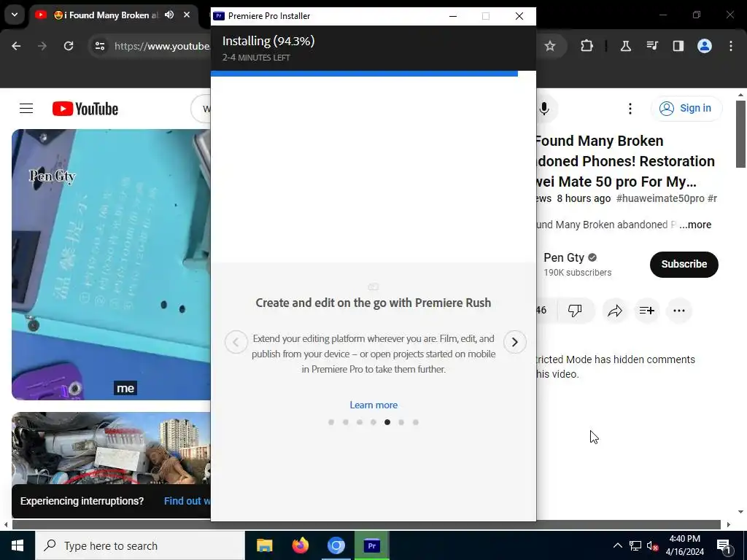
Task: Click the vertical page scrollbar in Chrome
Action: pos(740,134)
